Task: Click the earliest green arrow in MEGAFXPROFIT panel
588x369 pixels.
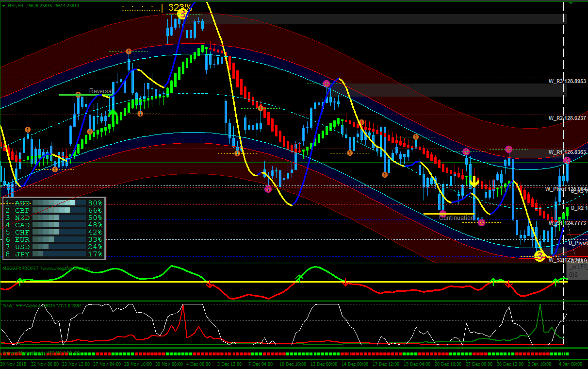Action: pos(19,281)
